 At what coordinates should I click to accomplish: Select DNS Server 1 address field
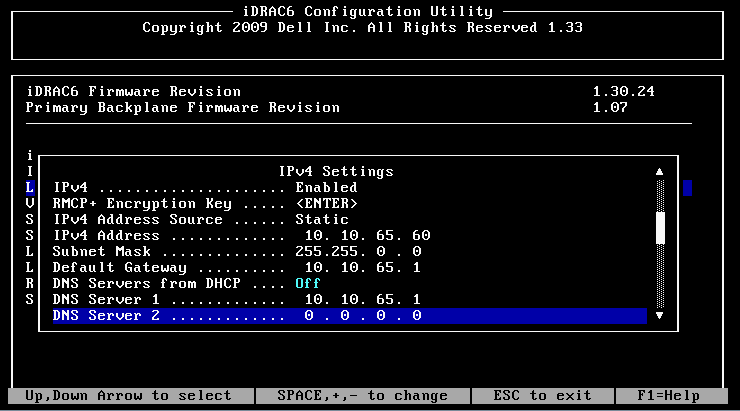pos(362,300)
